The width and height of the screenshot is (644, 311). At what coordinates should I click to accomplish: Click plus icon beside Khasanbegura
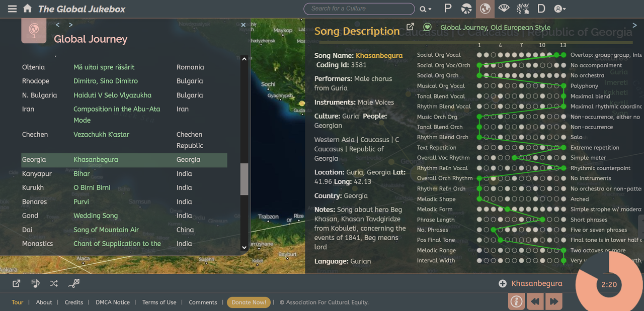(x=503, y=284)
